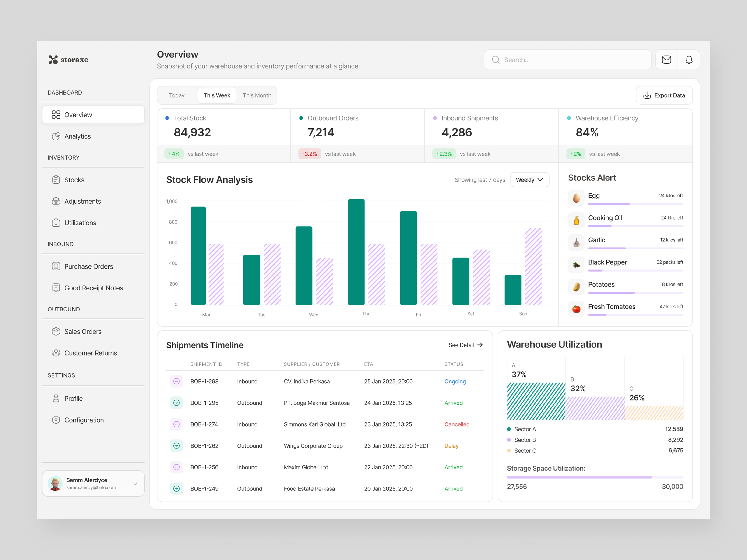This screenshot has width=747, height=560.
Task: Open the Customer Returns section
Action: click(91, 353)
